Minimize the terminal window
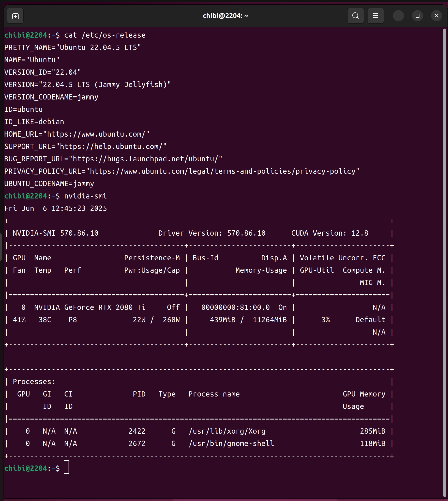 tap(398, 16)
